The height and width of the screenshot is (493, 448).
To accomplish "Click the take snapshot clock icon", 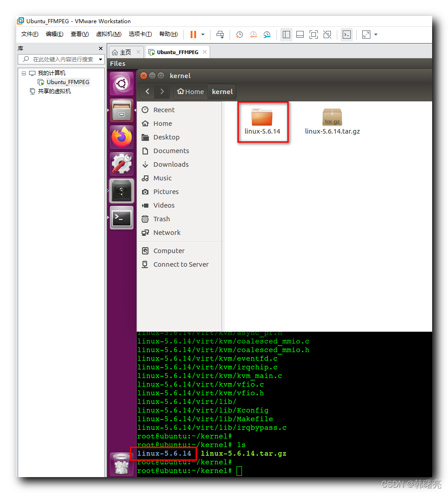I will tap(239, 35).
